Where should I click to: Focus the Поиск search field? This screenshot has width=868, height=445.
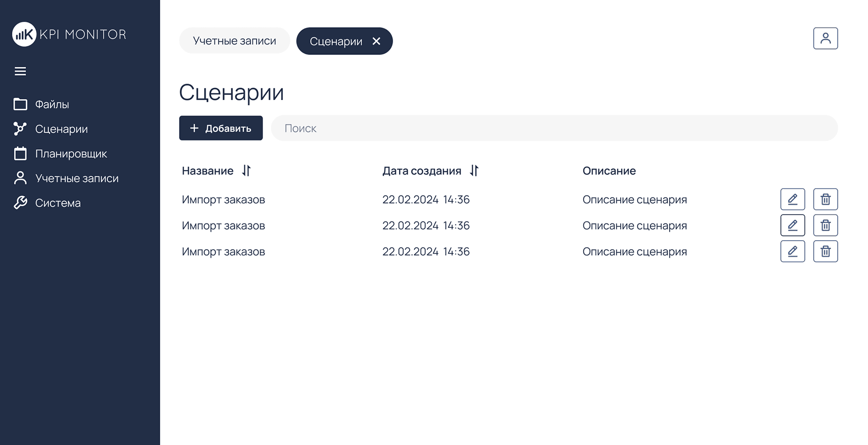[554, 128]
